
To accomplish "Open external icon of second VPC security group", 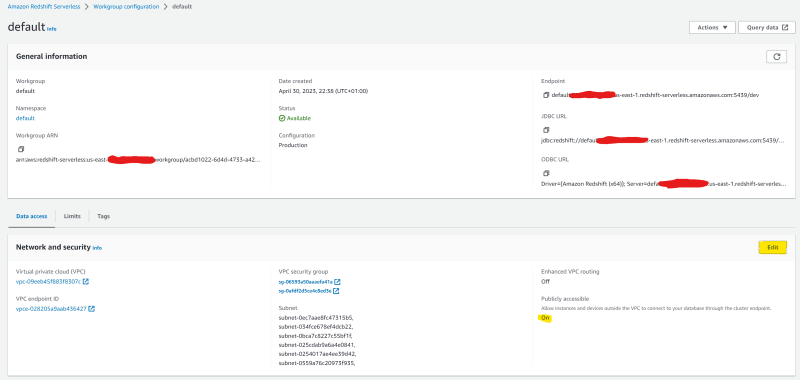I will pos(336,291).
